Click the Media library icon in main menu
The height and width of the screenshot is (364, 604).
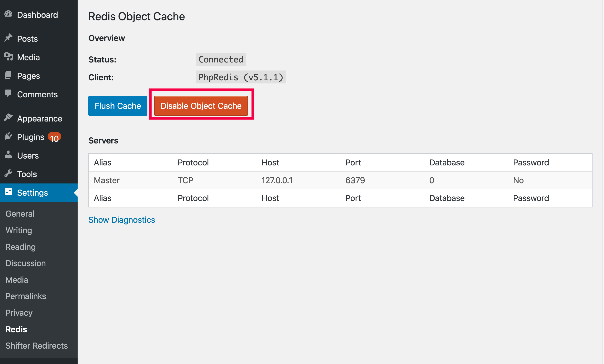coord(8,56)
